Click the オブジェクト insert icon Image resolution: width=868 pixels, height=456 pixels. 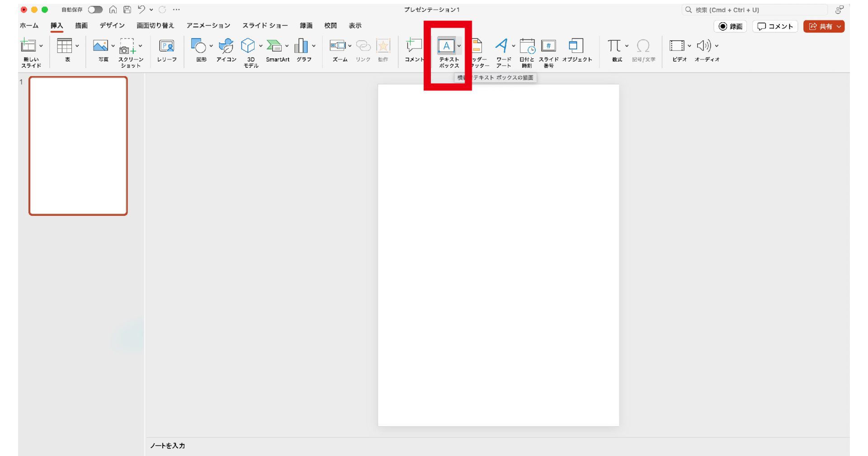pos(576,46)
